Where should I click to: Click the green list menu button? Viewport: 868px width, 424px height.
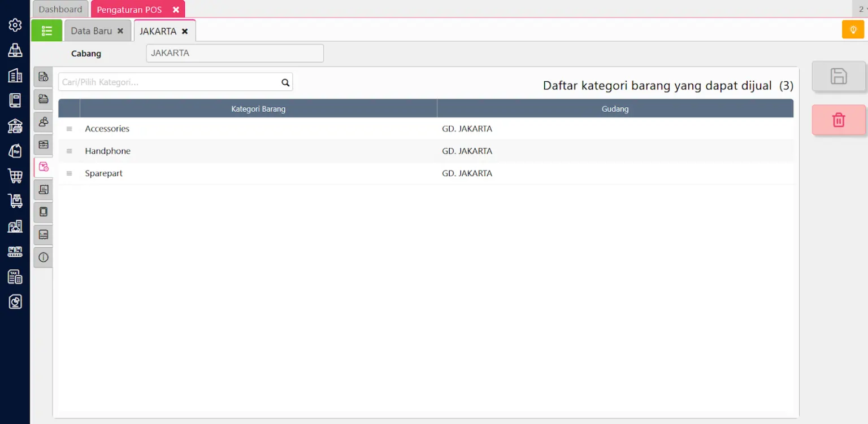click(x=46, y=31)
